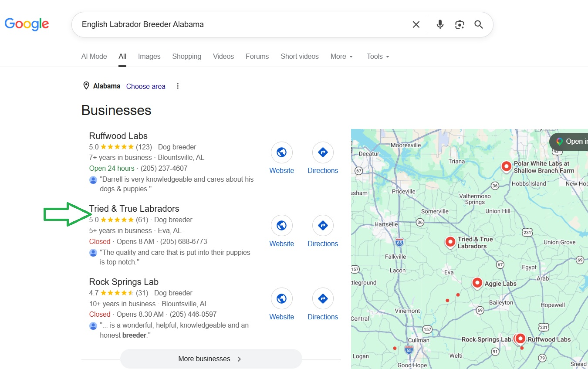The width and height of the screenshot is (588, 369).
Task: Get directions to Rock Springs Lab icon
Action: [323, 299]
